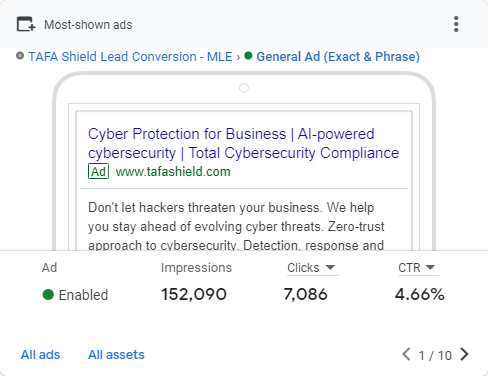Open the CTR metric dropdown

pos(417,268)
